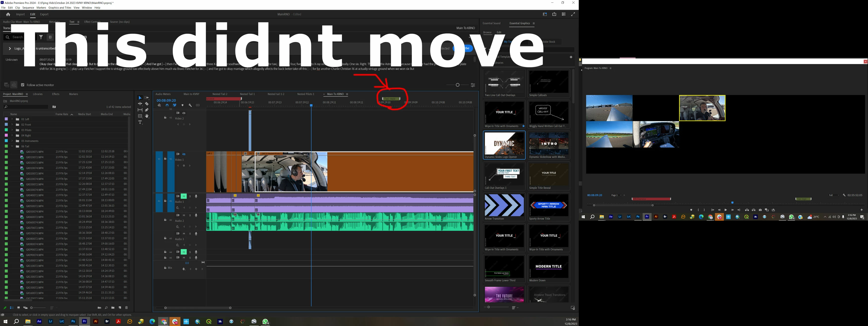Expand the 05 Instruments bin
868x326 pixels.
click(12, 141)
